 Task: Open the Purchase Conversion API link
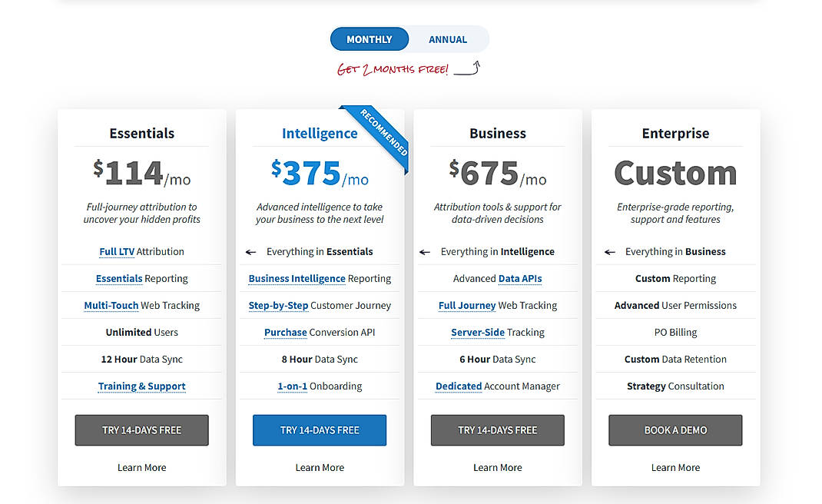(x=285, y=332)
